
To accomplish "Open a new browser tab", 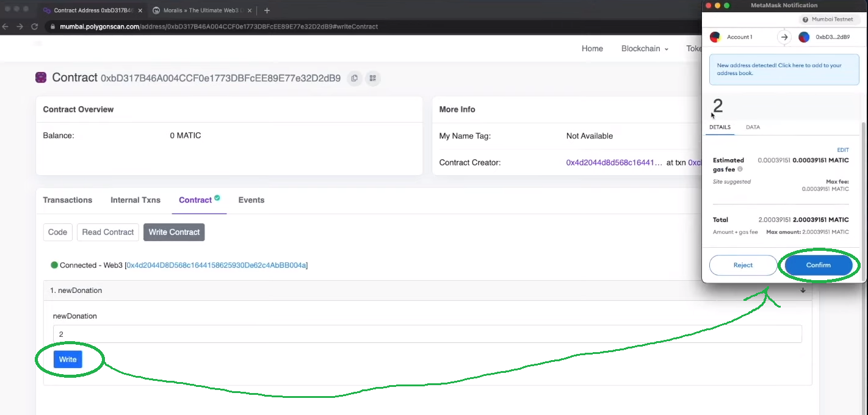I will click(267, 10).
